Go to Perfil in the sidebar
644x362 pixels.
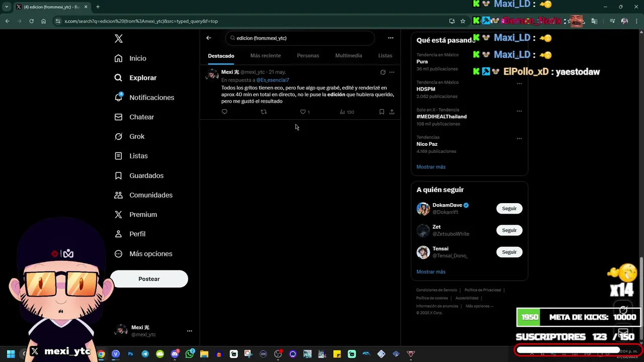tap(130, 234)
